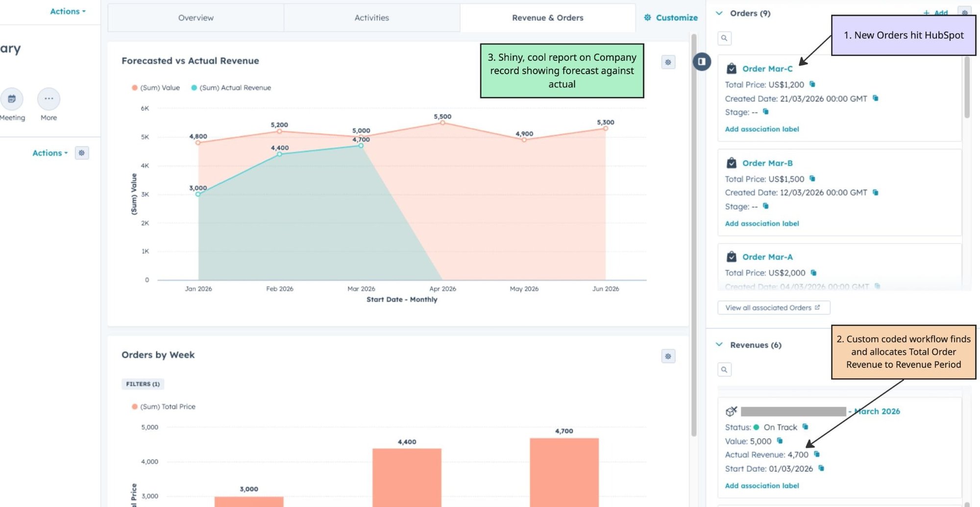The image size is (980, 507).
Task: Click the search icon in Revenues card
Action: (724, 369)
